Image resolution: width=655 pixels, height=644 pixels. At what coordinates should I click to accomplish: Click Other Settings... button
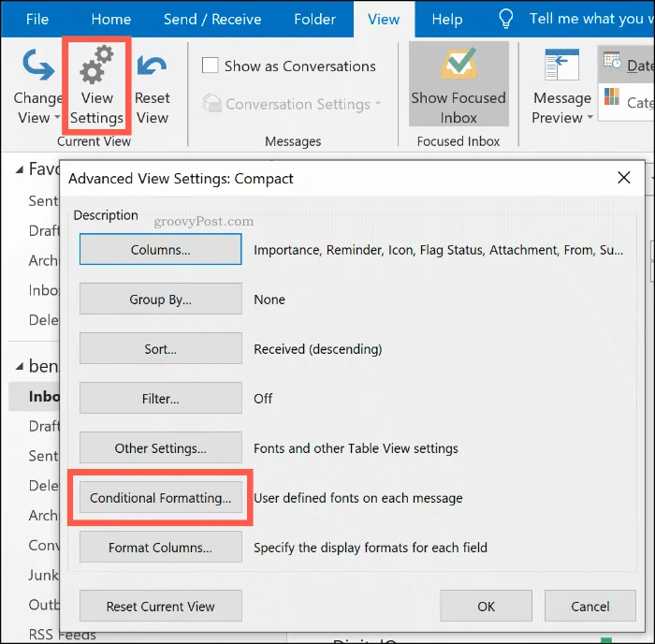tap(160, 447)
